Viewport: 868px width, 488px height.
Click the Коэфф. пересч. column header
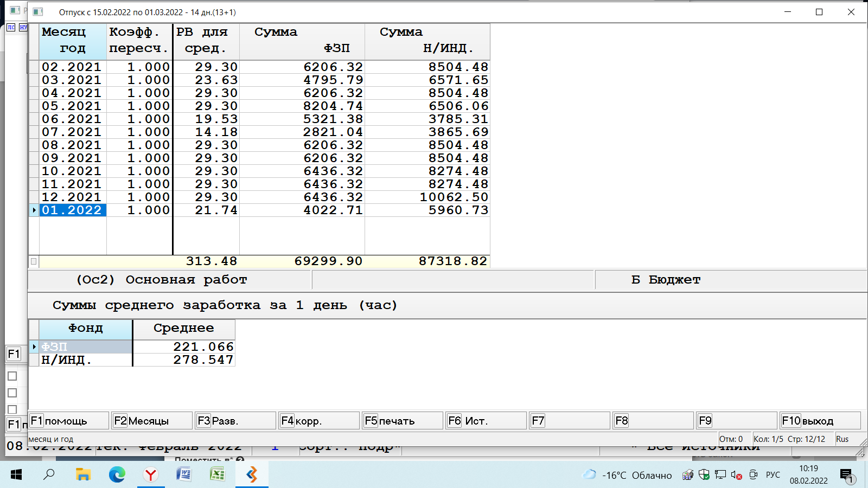[x=139, y=41]
